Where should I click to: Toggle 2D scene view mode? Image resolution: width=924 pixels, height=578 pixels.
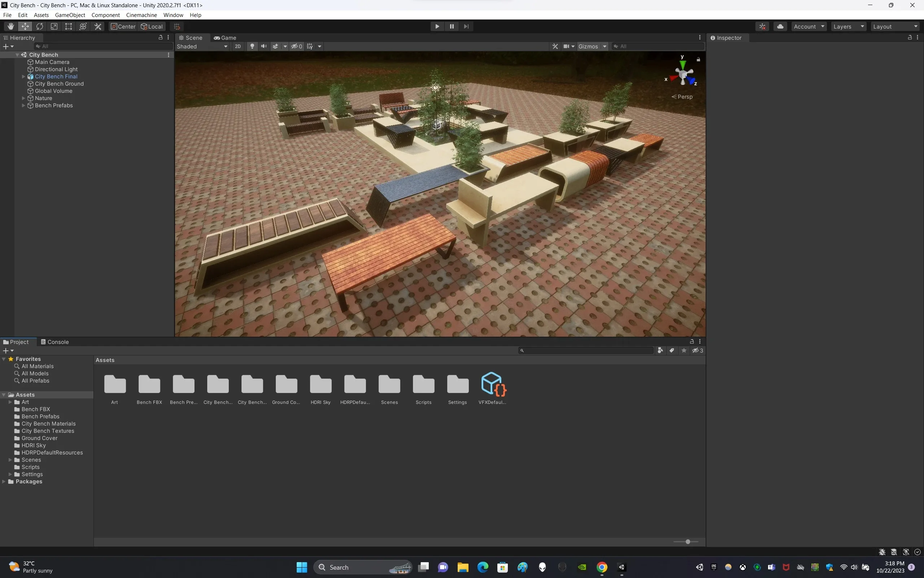(237, 46)
